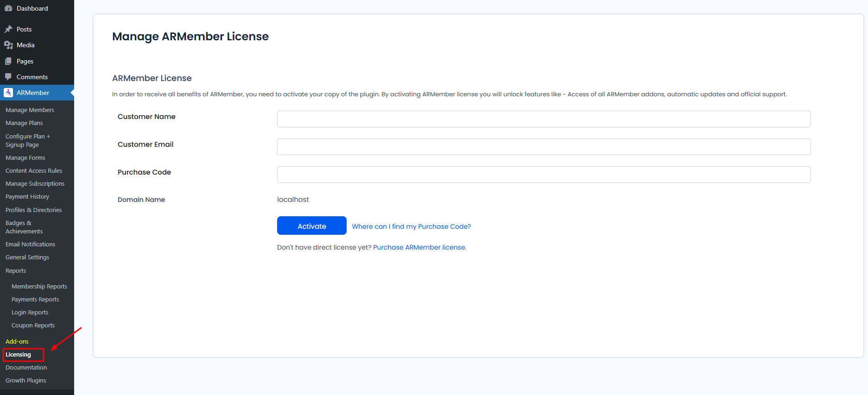This screenshot has height=395, width=868.
Task: Open Configure Plan + Signup Page
Action: [28, 141]
